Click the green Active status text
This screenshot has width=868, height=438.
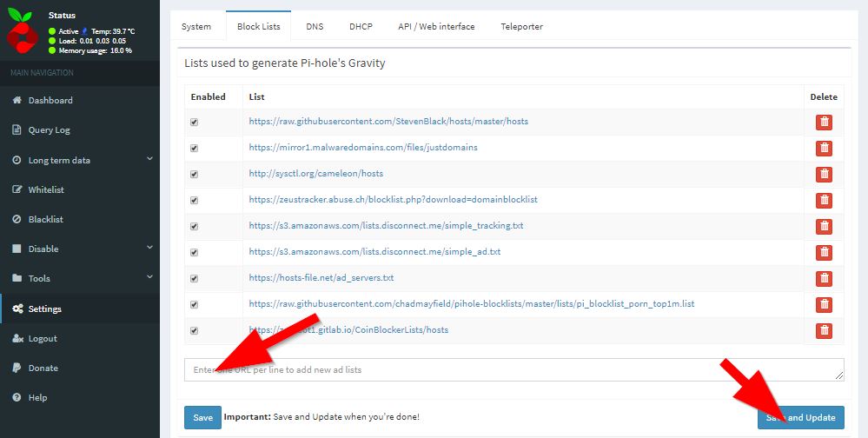[69, 31]
